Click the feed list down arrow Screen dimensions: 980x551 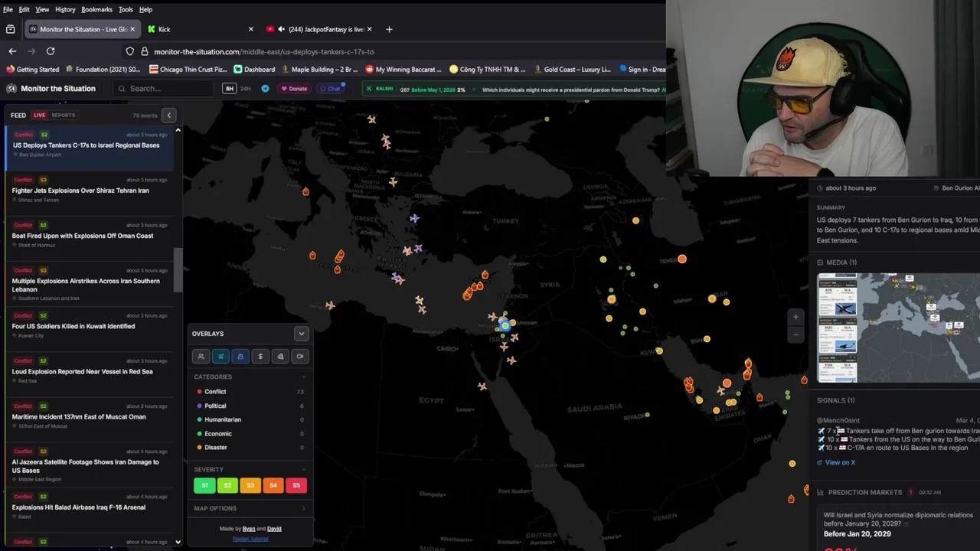coord(178,542)
